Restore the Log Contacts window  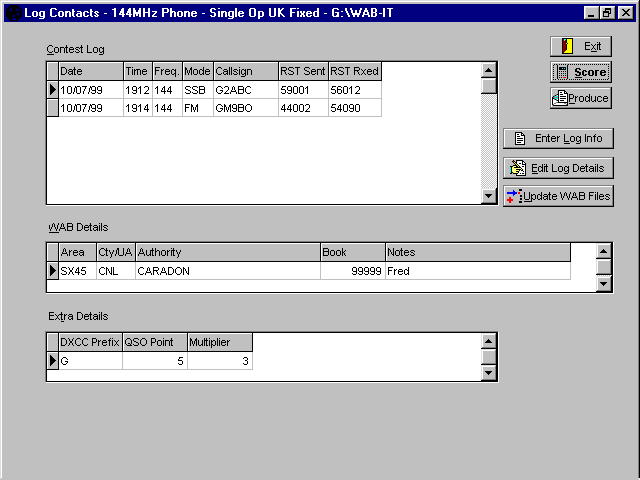coord(607,13)
